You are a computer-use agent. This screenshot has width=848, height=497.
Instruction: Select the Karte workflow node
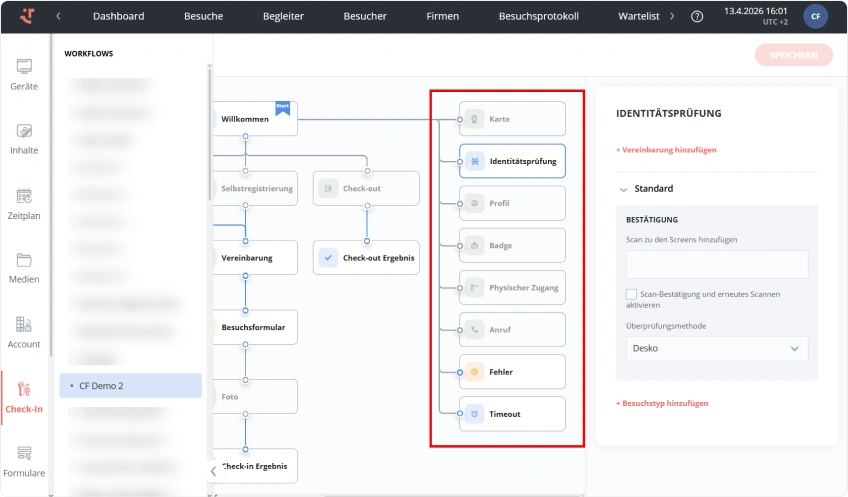(x=512, y=119)
